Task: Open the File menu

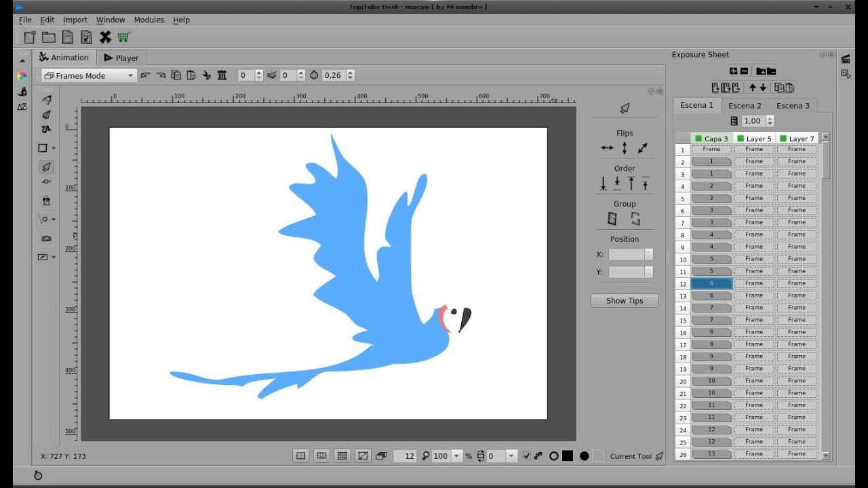Action: (25, 20)
